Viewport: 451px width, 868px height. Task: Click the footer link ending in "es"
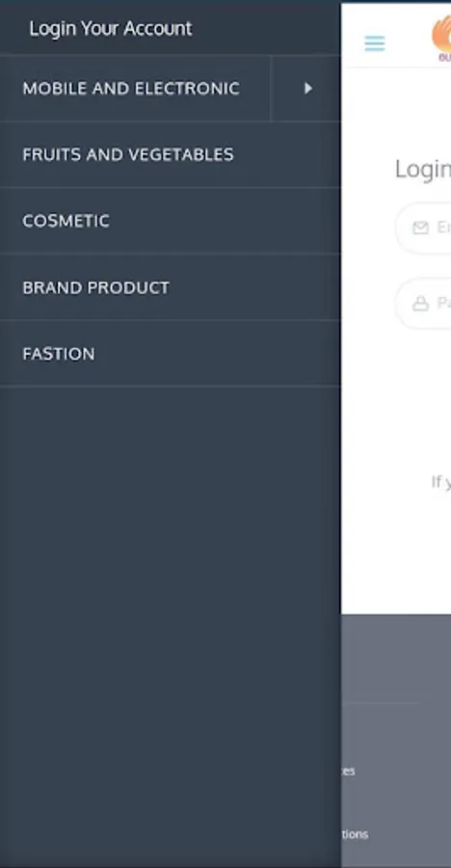(x=348, y=771)
